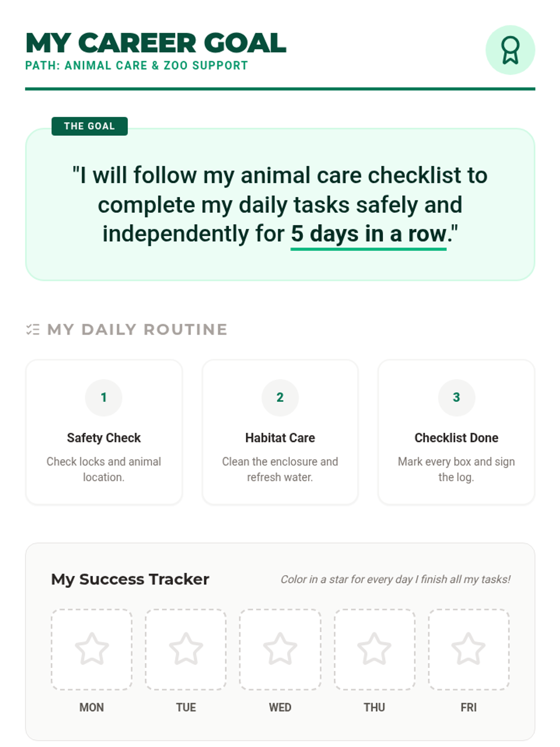Click the My Success Tracker heading
Image resolution: width=560 pixels, height=747 pixels.
[130, 579]
